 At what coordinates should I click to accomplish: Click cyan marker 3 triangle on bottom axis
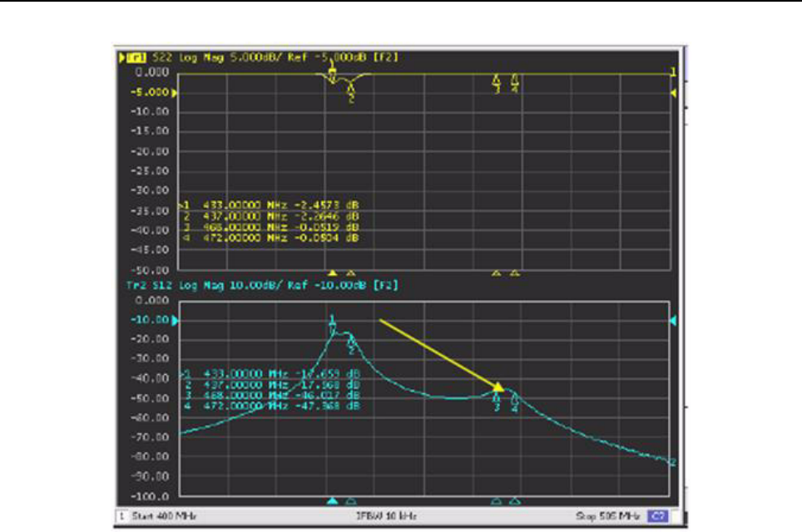(497, 501)
